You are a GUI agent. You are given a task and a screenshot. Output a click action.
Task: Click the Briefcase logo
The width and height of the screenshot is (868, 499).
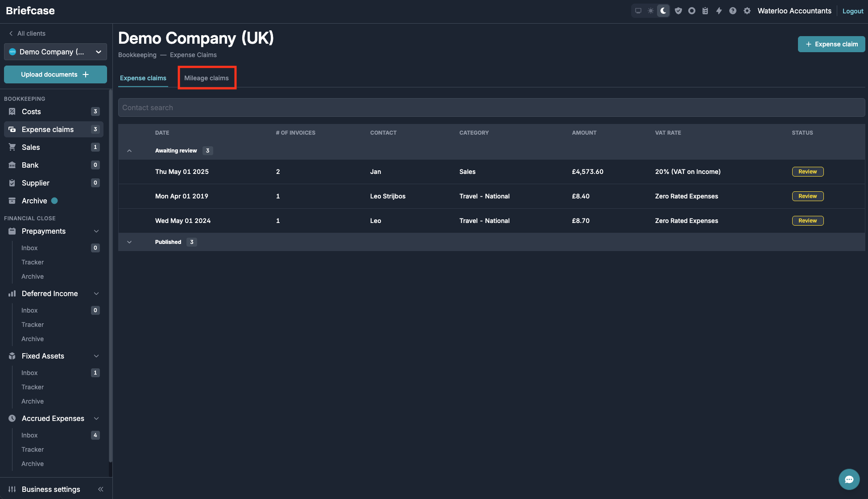(30, 11)
